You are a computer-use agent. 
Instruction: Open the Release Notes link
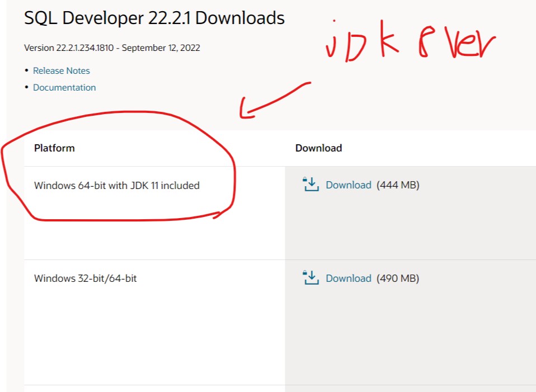pos(61,71)
